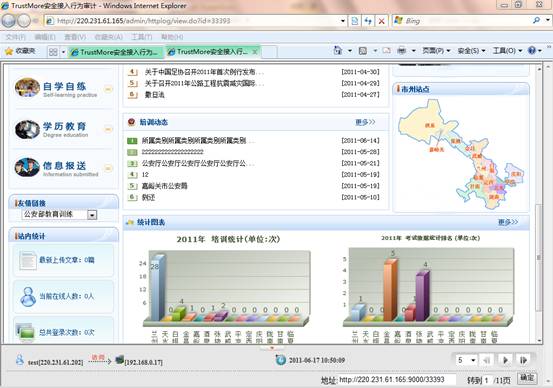
Task: Click 更多>> link in 培训动态 section
Action: tap(365, 122)
